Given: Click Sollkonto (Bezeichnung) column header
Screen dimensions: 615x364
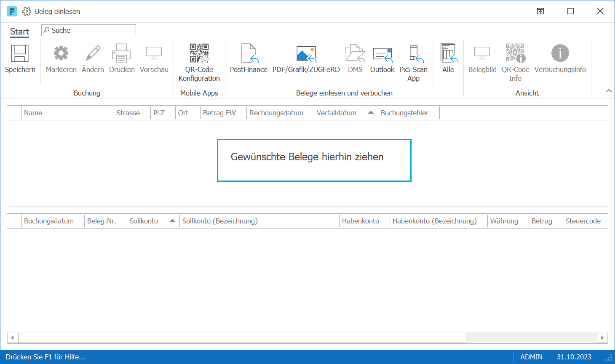Looking at the screenshot, I should pyautogui.click(x=259, y=221).
